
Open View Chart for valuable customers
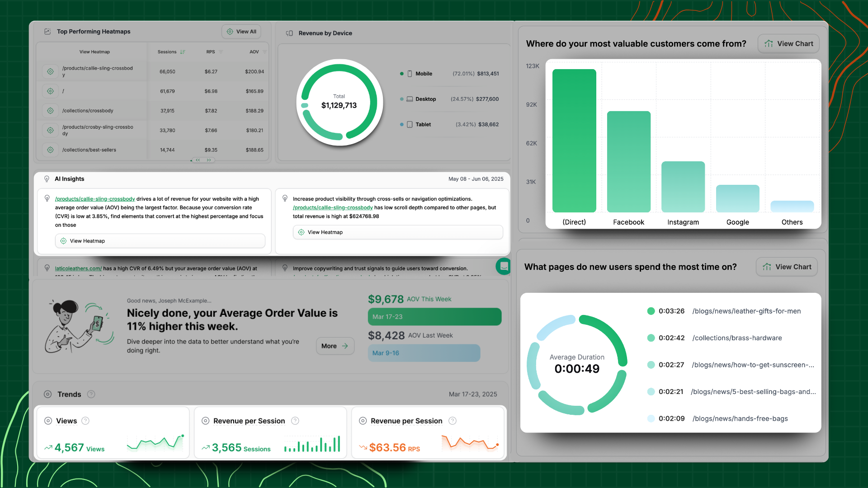(x=788, y=44)
